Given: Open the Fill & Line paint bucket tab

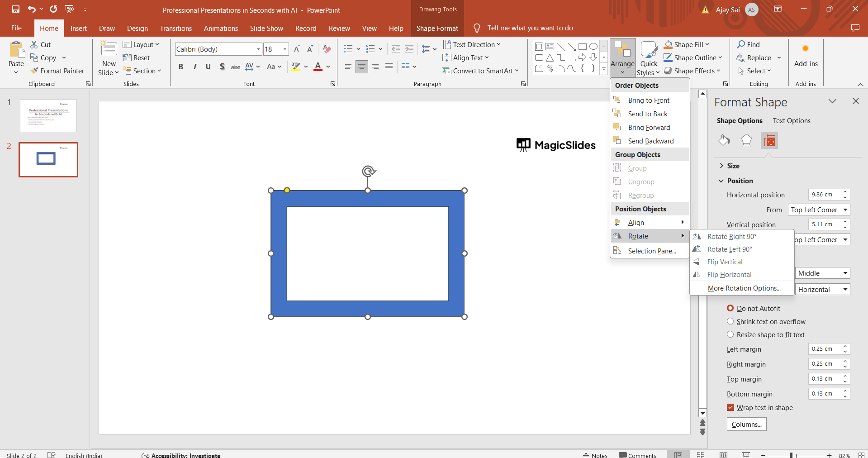Looking at the screenshot, I should pyautogui.click(x=724, y=141).
